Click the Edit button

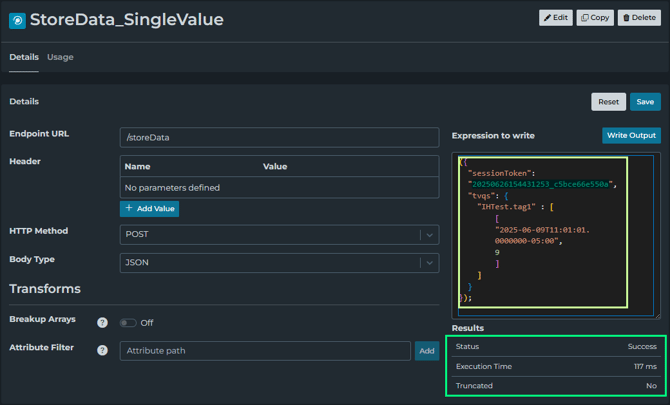click(555, 18)
